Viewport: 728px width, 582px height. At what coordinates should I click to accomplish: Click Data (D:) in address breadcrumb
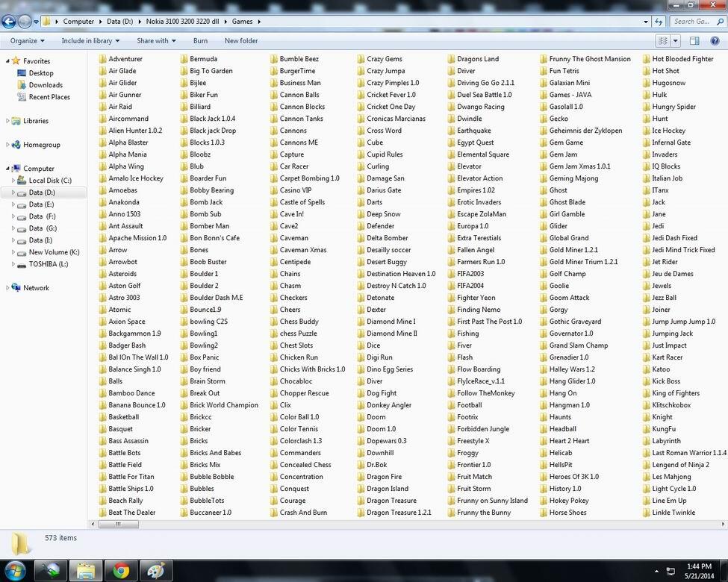(x=119, y=22)
